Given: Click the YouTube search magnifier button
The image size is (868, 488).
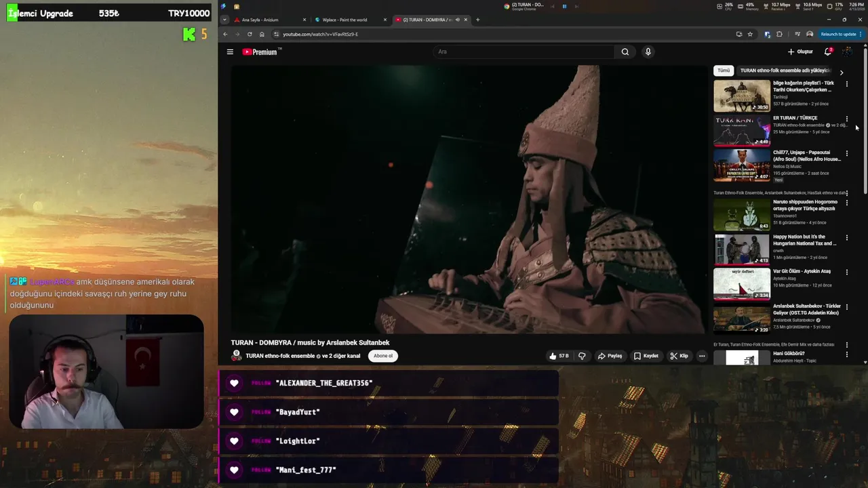Looking at the screenshot, I should 625,52.
